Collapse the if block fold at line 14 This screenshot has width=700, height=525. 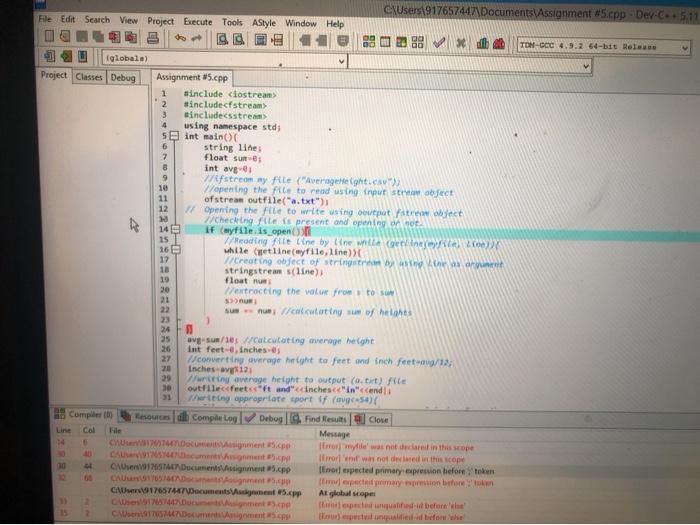pyautogui.click(x=175, y=229)
